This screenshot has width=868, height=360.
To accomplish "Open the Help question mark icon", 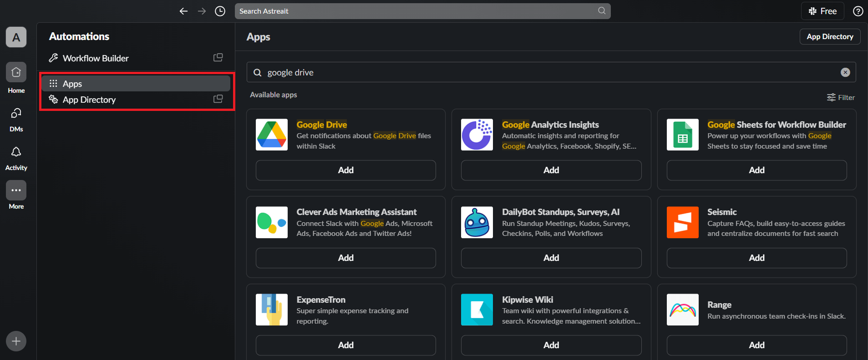I will [858, 11].
